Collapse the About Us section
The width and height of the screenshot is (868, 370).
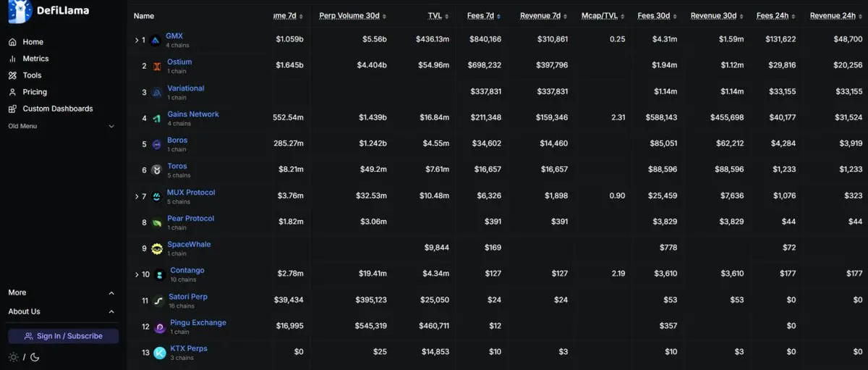click(x=111, y=312)
